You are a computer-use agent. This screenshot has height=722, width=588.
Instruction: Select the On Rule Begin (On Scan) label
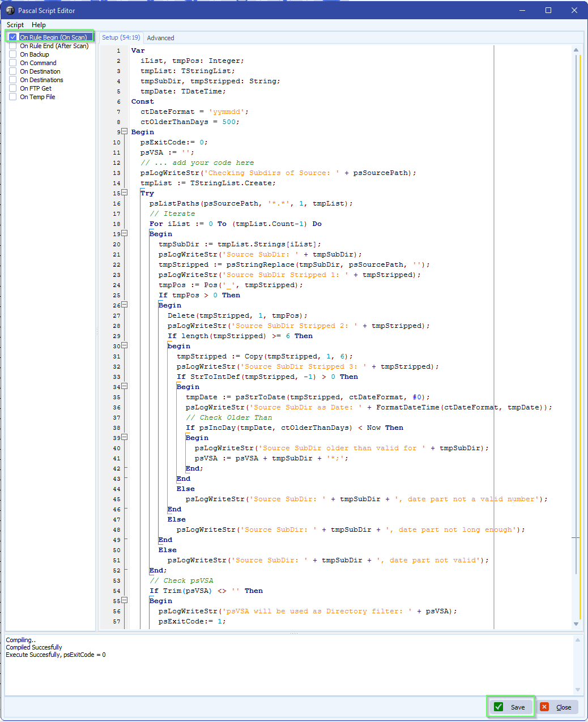(x=53, y=37)
